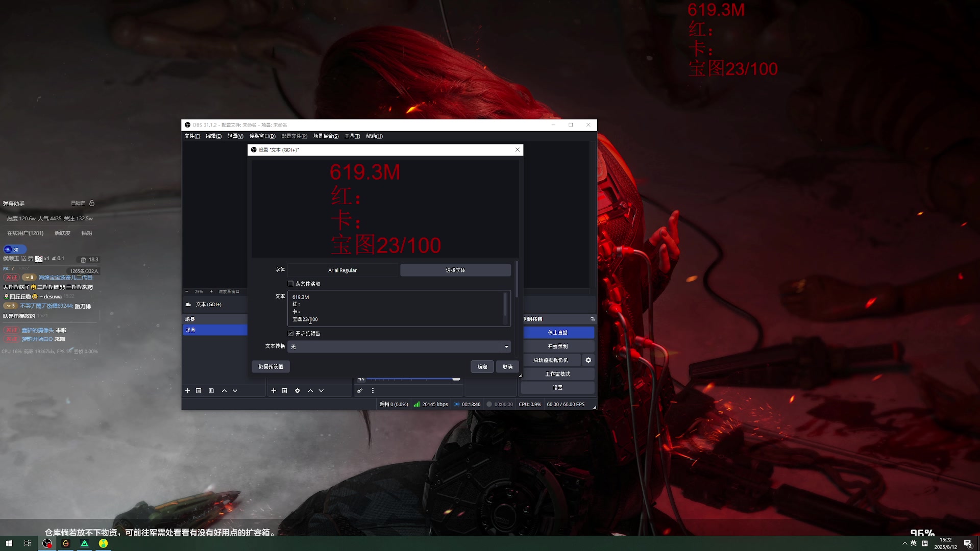The width and height of the screenshot is (980, 551).
Task: Open virtual camera settings gear icon
Action: 588,360
